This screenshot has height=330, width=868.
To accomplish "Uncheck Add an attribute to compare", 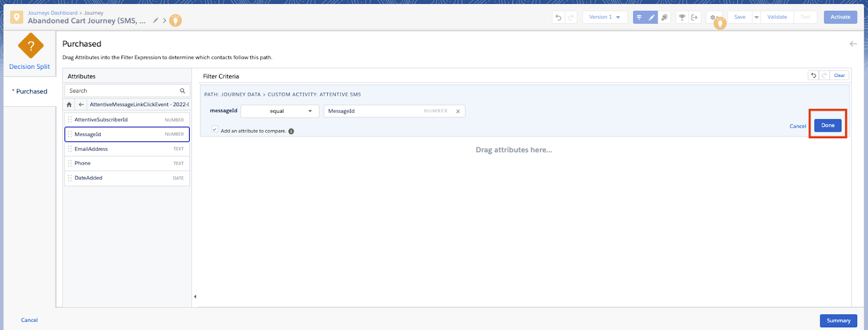I will (x=215, y=130).
